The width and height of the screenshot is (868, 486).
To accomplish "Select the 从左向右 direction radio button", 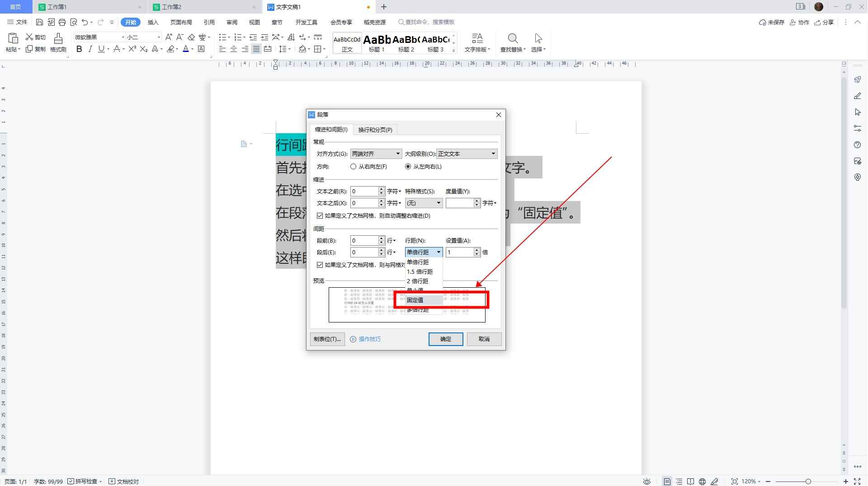I will coord(408,167).
